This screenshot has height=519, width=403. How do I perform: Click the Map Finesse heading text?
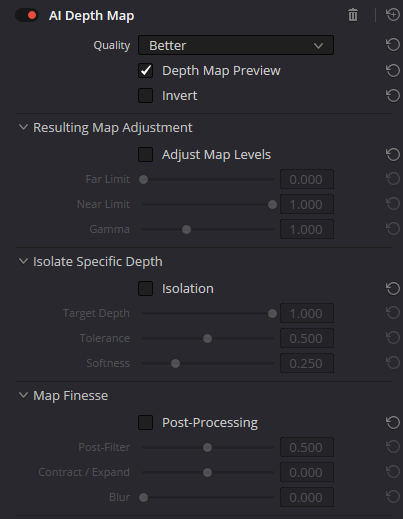[x=70, y=396]
